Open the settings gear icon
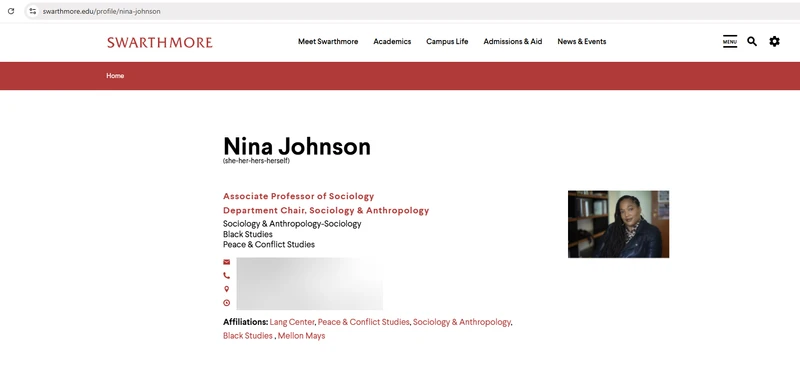 (x=774, y=41)
